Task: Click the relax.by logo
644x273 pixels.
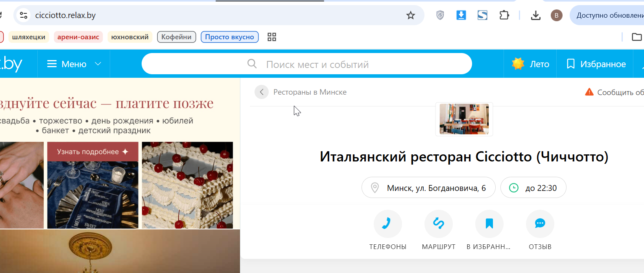Action: pos(11,64)
